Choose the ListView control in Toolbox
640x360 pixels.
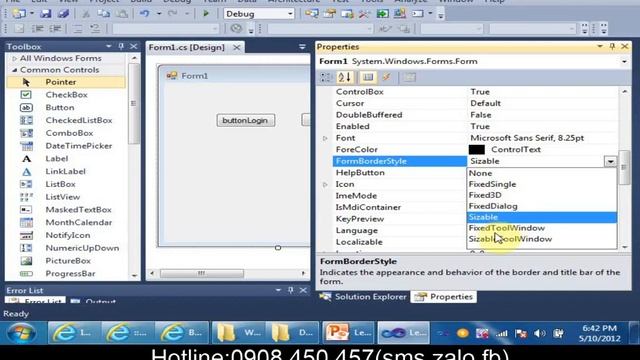tap(66, 197)
